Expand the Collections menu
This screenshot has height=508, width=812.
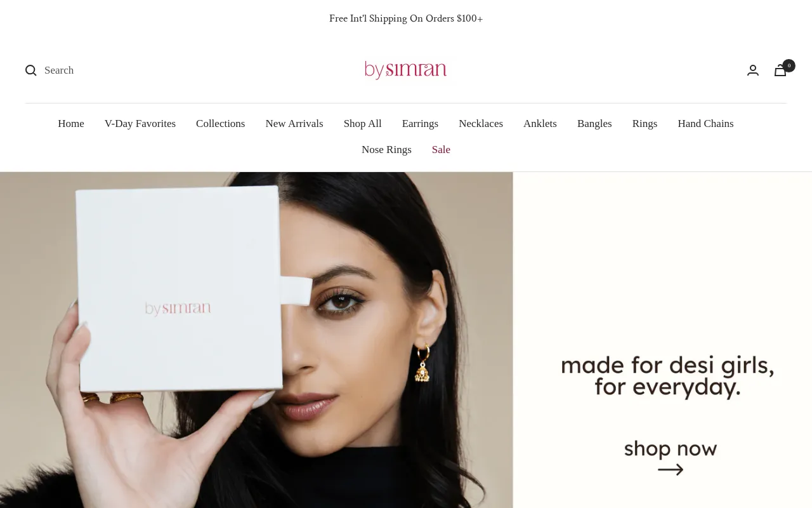tap(220, 124)
